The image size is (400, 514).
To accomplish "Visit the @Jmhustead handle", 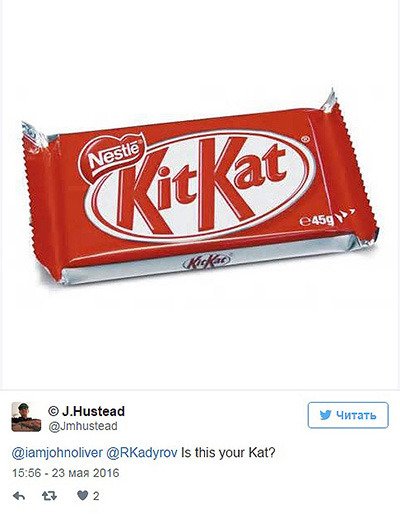I will [x=83, y=426].
